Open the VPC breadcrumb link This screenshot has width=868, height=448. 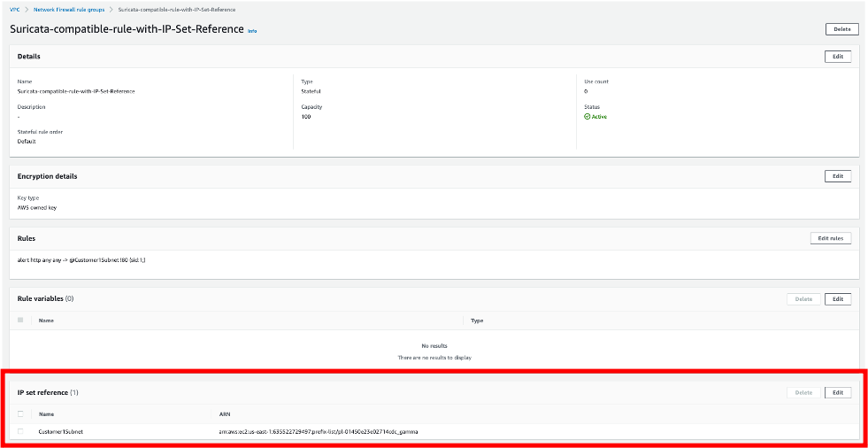tap(15, 10)
